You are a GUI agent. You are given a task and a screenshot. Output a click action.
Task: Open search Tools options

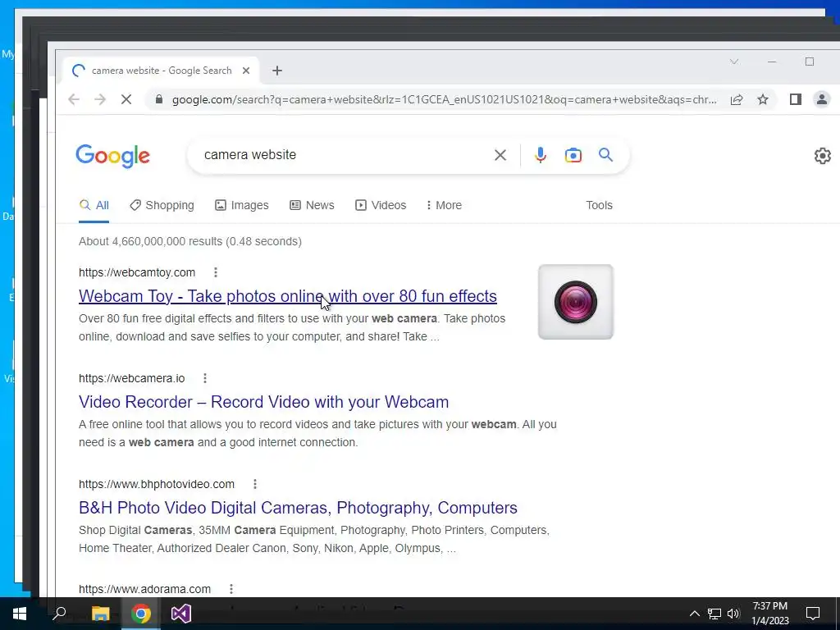click(599, 205)
